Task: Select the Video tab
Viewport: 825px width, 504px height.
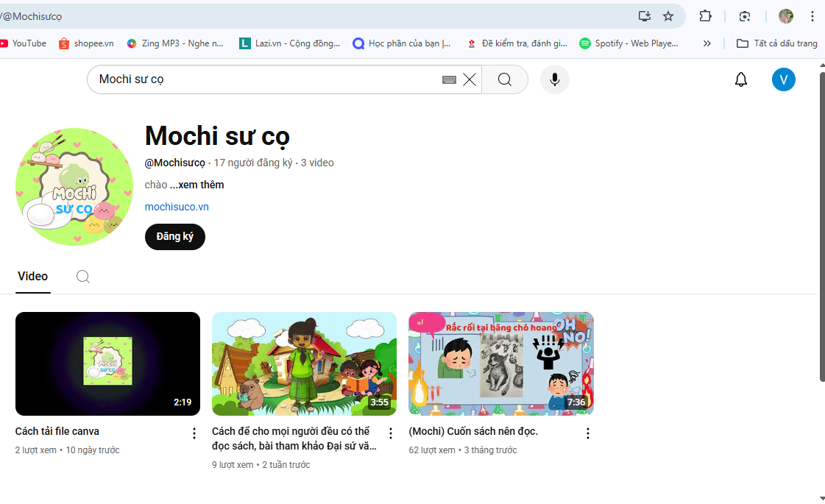Action: pos(33,277)
